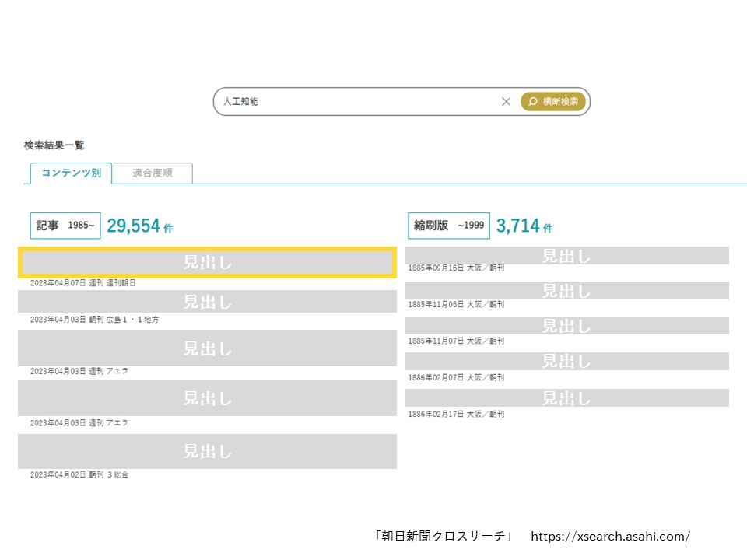
Task: Open the second 週刊 アエラ article headline
Action: tap(207, 398)
